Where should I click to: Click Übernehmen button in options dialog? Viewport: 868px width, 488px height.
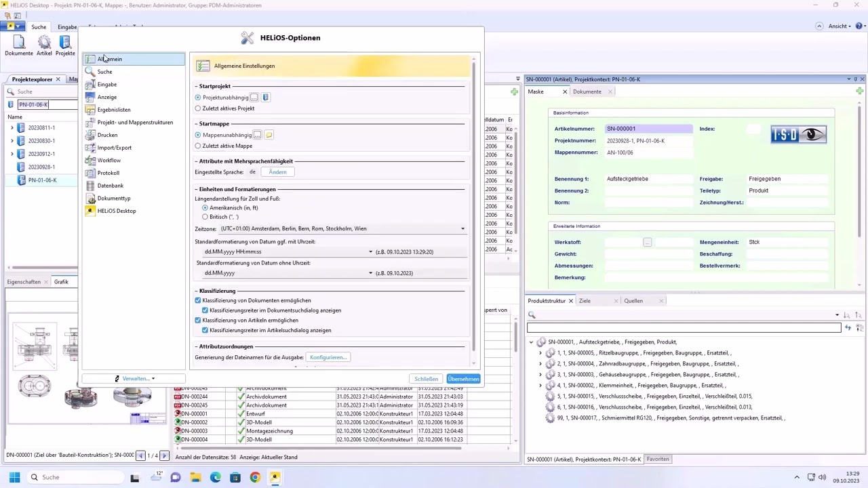point(464,379)
